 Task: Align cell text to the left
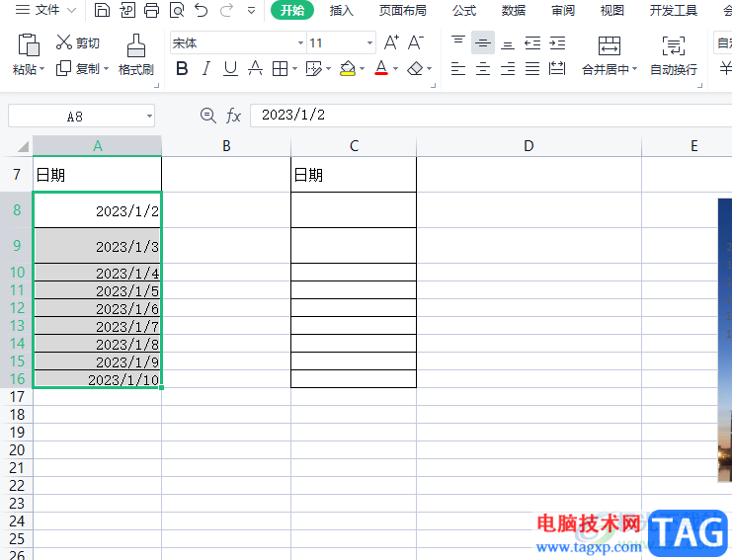pyautogui.click(x=458, y=69)
